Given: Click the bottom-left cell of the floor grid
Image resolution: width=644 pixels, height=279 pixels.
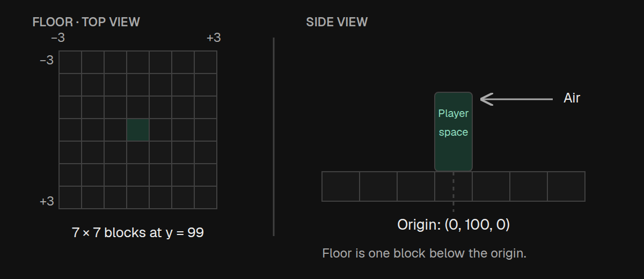Looking at the screenshot, I should click(70, 197).
